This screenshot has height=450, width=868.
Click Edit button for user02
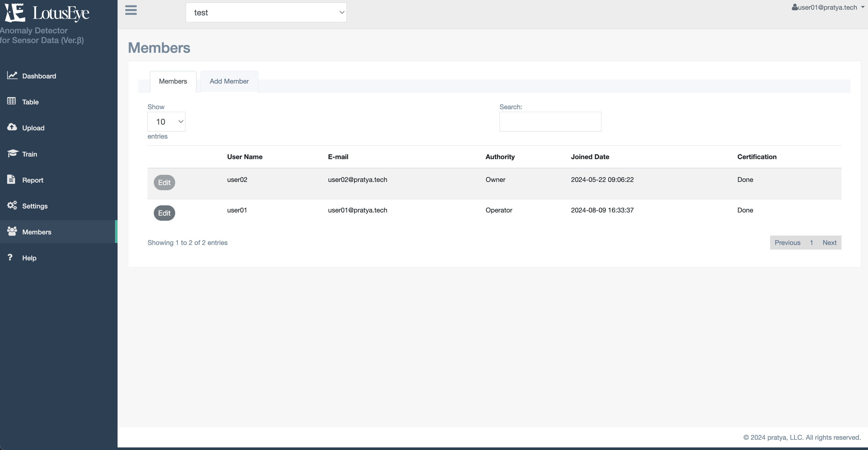(163, 183)
